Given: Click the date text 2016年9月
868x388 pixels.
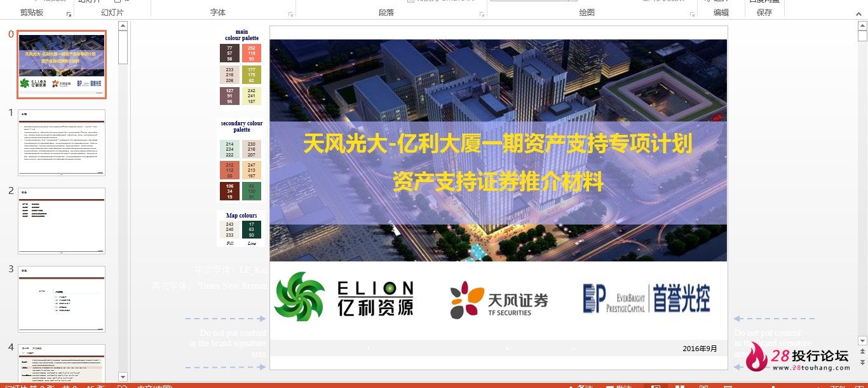Looking at the screenshot, I should 700,349.
